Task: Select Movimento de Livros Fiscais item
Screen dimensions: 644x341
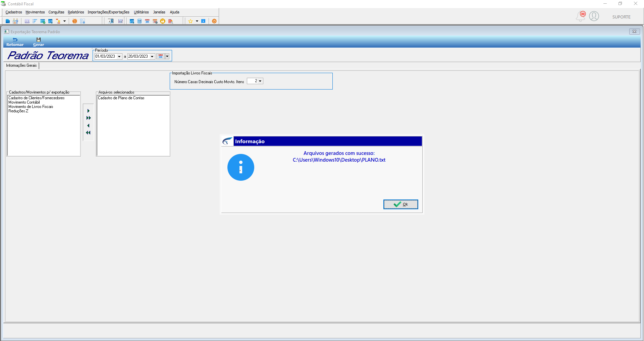Action: click(31, 107)
